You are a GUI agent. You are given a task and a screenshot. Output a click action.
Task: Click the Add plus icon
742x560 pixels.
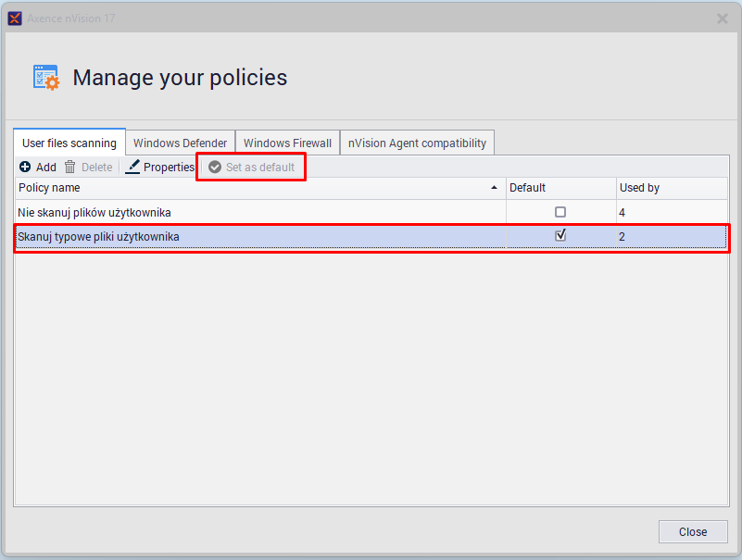25,167
